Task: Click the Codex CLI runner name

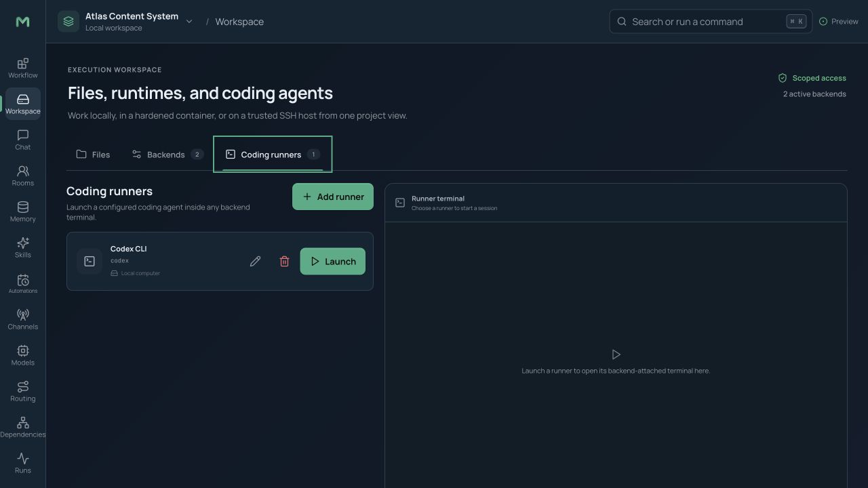Action: click(128, 249)
